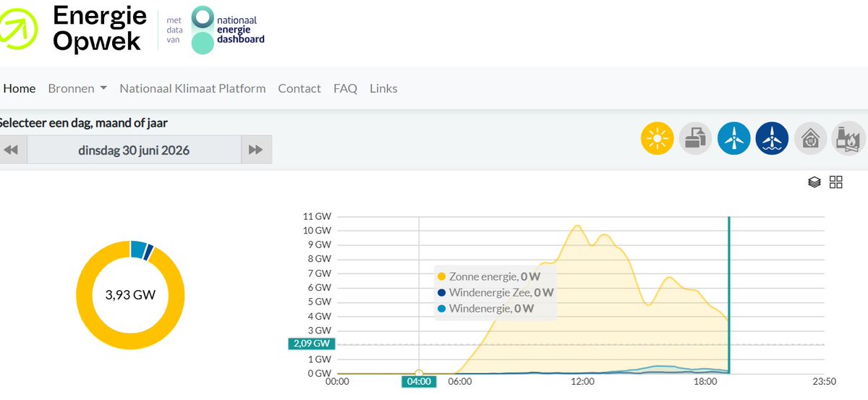The height and width of the screenshot is (400, 868).
Task: Click the 06:00 x-axis label
Action: [x=460, y=381]
